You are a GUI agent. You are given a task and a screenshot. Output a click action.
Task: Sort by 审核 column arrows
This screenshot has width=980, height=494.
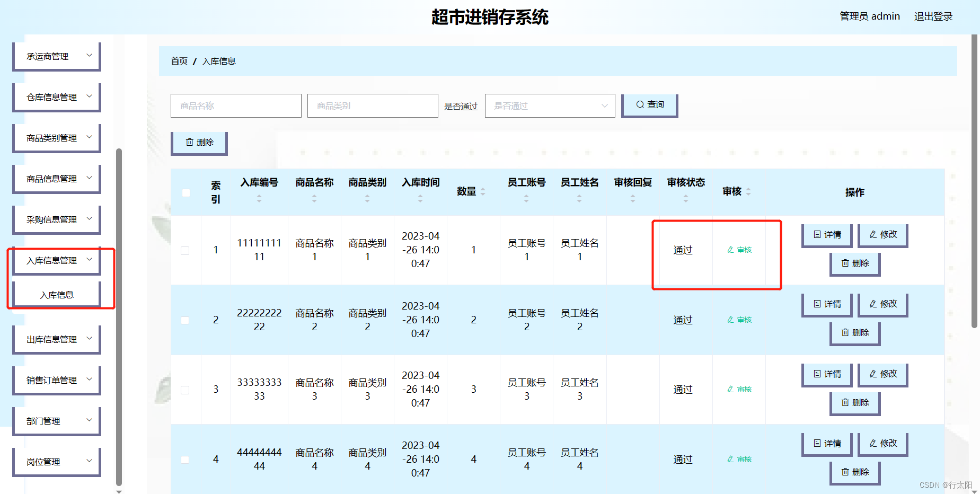[748, 192]
